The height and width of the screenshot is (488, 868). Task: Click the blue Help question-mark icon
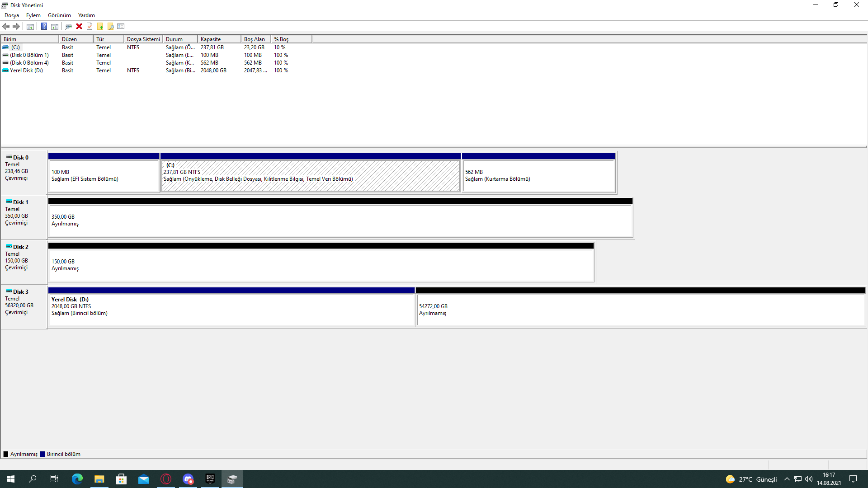click(x=44, y=26)
